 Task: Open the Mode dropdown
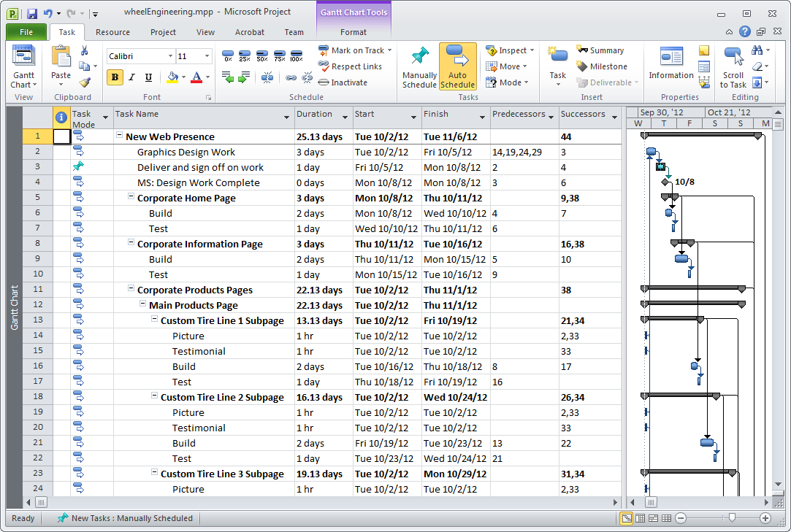coord(507,82)
